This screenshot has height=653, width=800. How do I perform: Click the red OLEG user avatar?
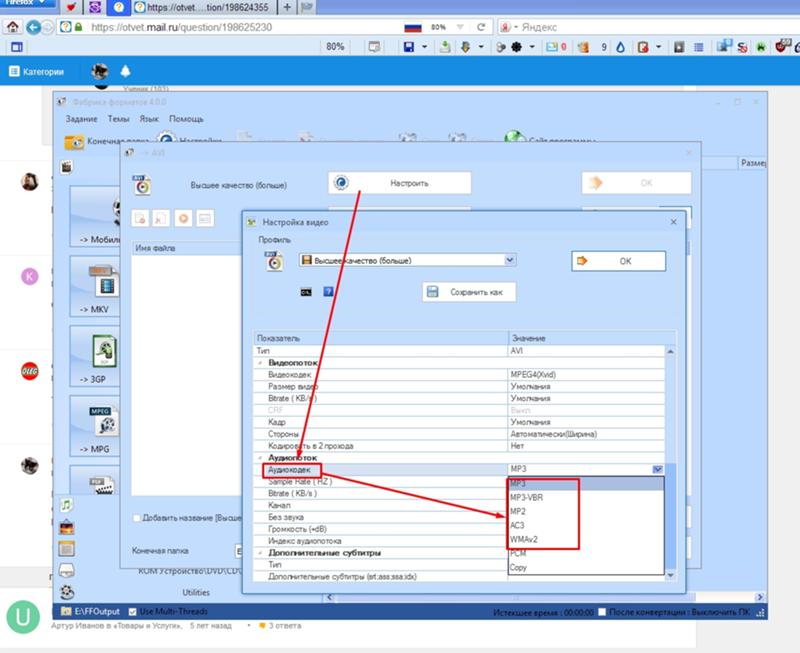(30, 371)
